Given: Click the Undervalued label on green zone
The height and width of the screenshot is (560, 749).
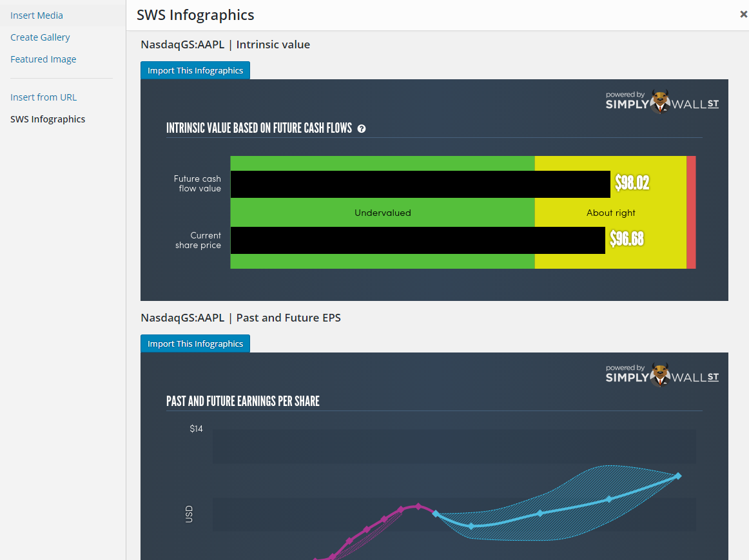Looking at the screenshot, I should (383, 213).
